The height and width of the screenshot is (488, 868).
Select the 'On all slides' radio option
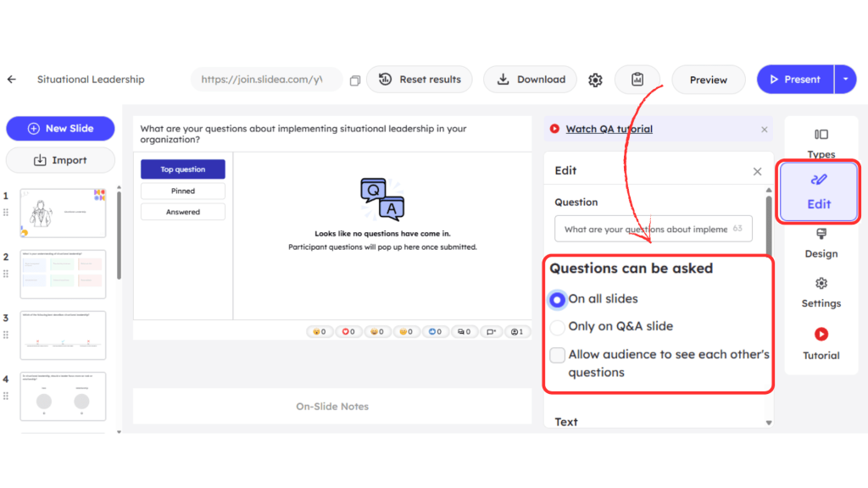558,300
